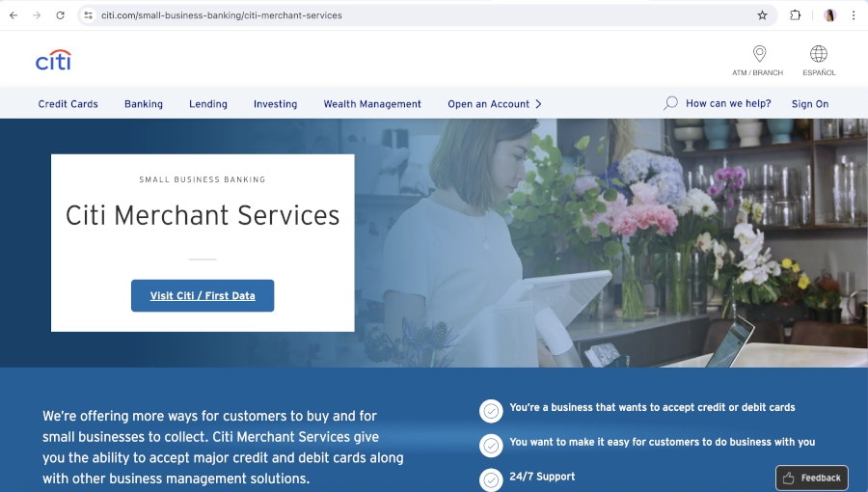Click the browser forward arrow
The height and width of the screenshot is (492, 868).
tap(37, 15)
